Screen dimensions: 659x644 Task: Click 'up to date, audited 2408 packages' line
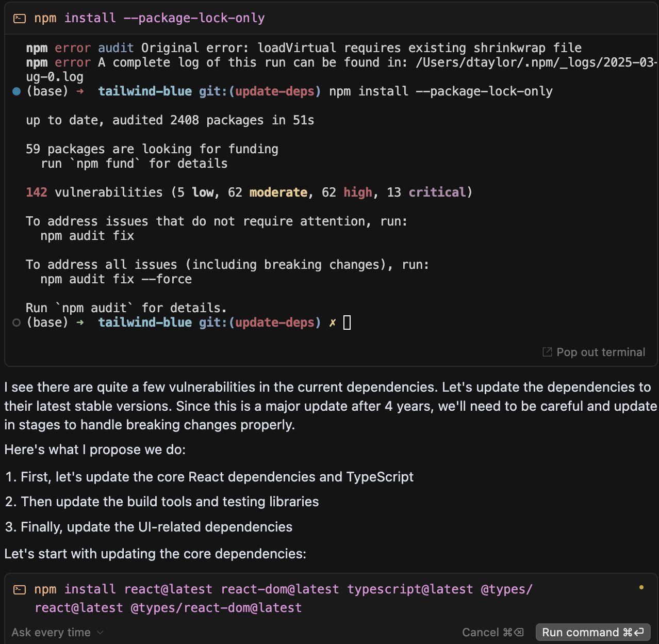coord(170,120)
